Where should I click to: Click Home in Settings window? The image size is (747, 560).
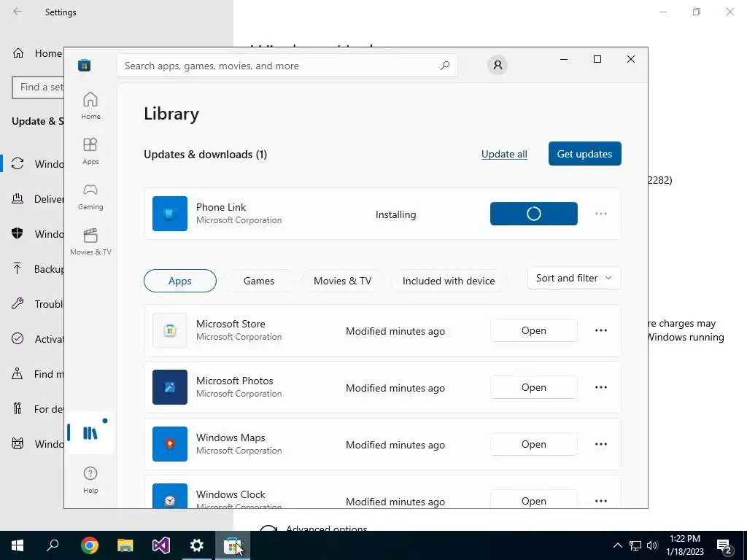[37, 53]
